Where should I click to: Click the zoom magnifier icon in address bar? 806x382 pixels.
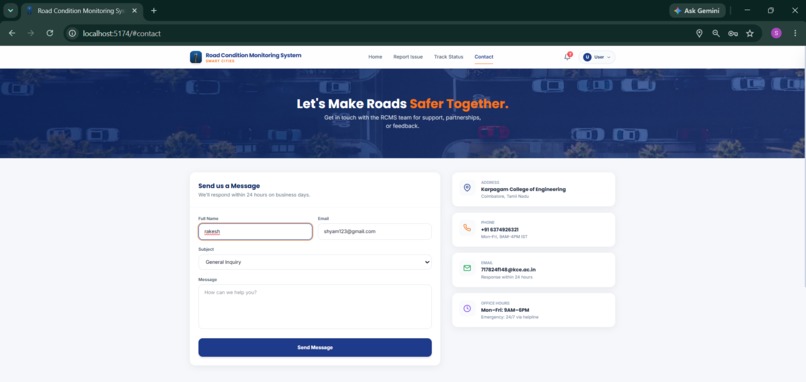(716, 33)
